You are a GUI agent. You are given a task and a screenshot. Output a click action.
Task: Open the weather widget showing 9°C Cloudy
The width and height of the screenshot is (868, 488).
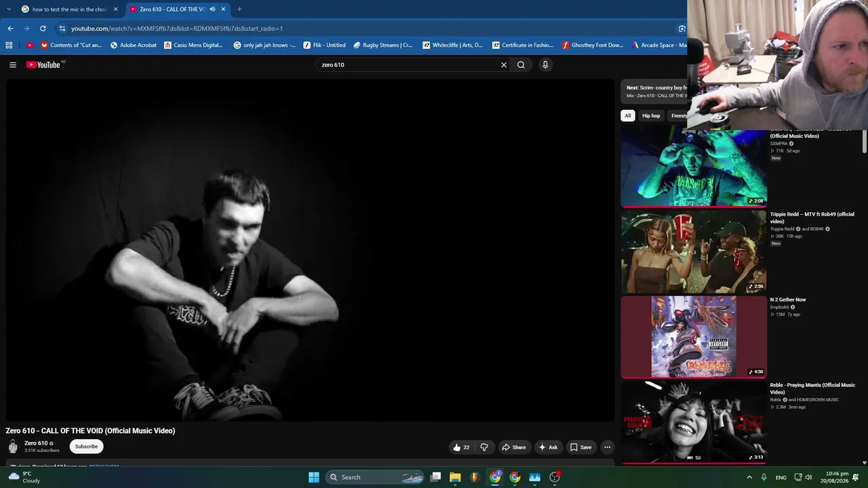[24, 477]
